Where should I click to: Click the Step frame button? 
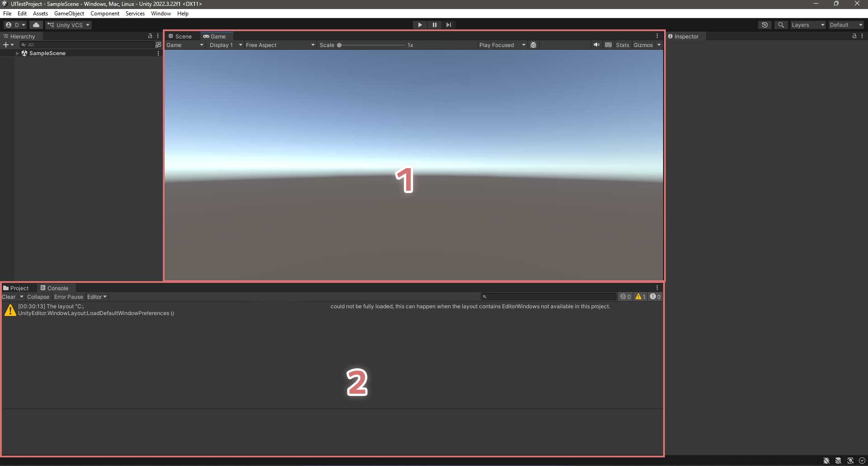coord(448,25)
